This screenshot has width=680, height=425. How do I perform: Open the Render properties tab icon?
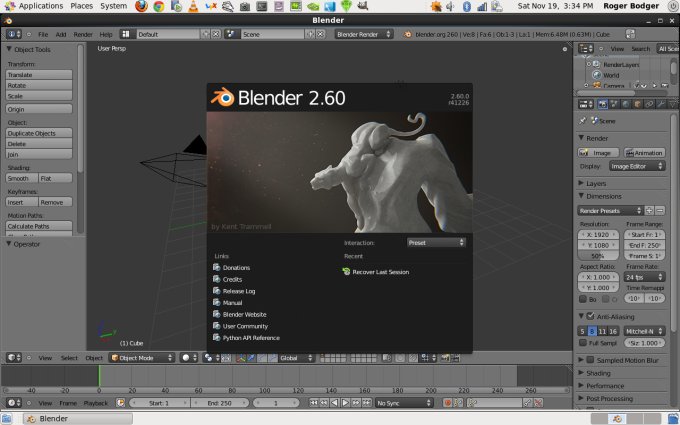tap(601, 103)
